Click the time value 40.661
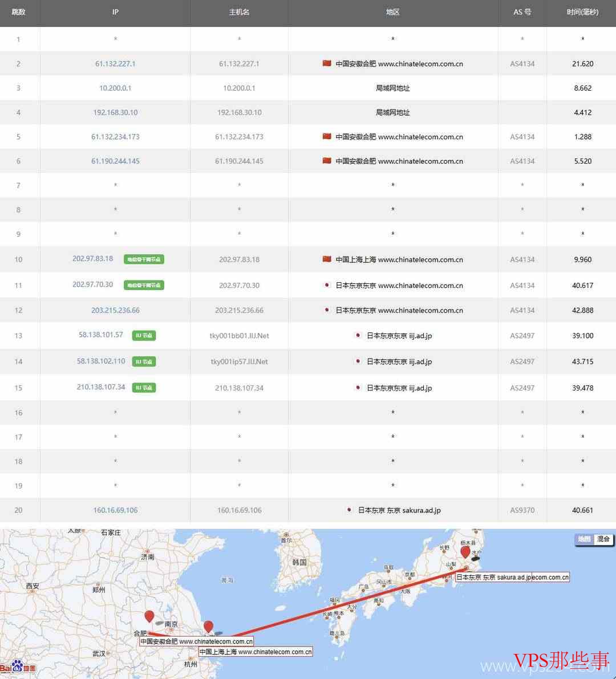This screenshot has width=616, height=679. [x=582, y=510]
